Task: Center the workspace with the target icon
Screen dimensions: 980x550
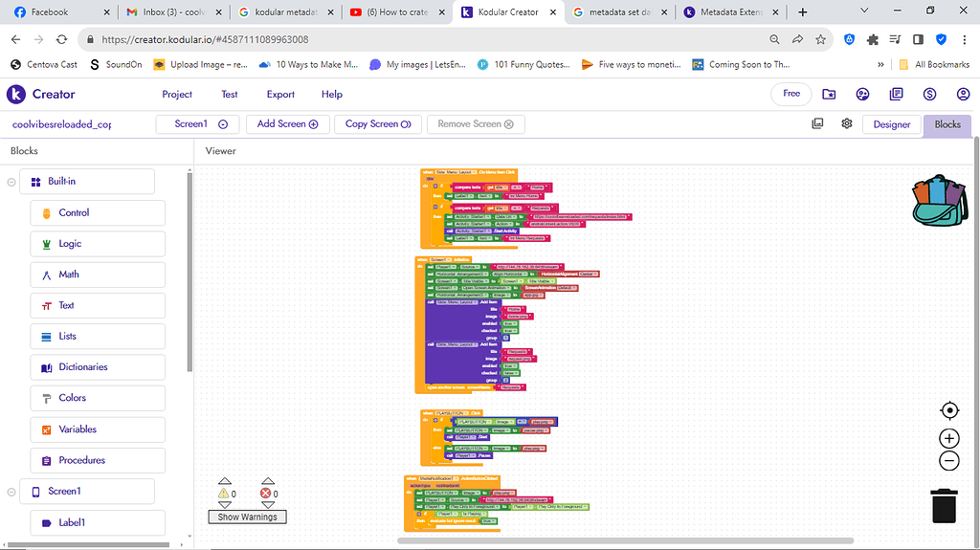Action: [x=949, y=410]
